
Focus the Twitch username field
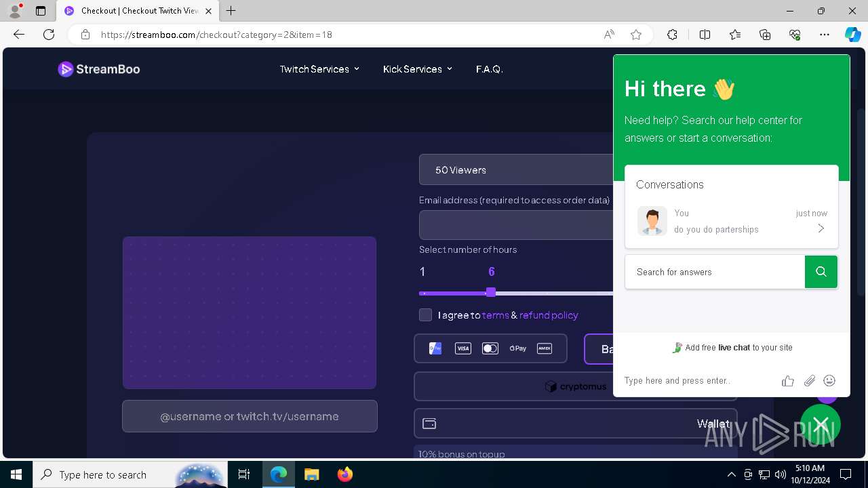pyautogui.click(x=250, y=416)
